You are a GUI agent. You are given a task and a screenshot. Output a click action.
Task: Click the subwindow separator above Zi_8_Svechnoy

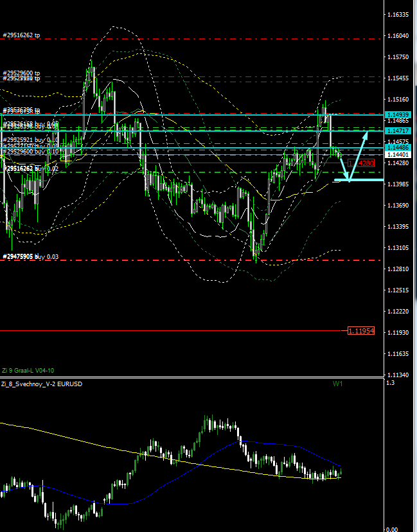193,378
